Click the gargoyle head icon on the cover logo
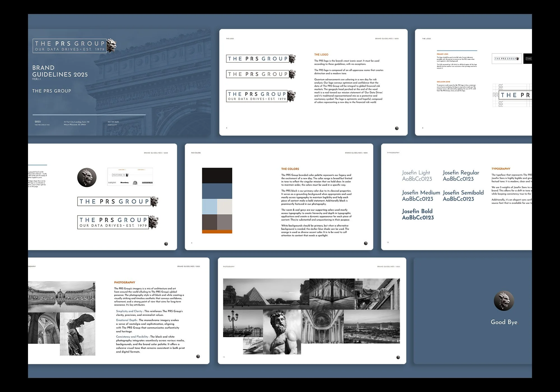This screenshot has width=560, height=392. pyautogui.click(x=111, y=45)
